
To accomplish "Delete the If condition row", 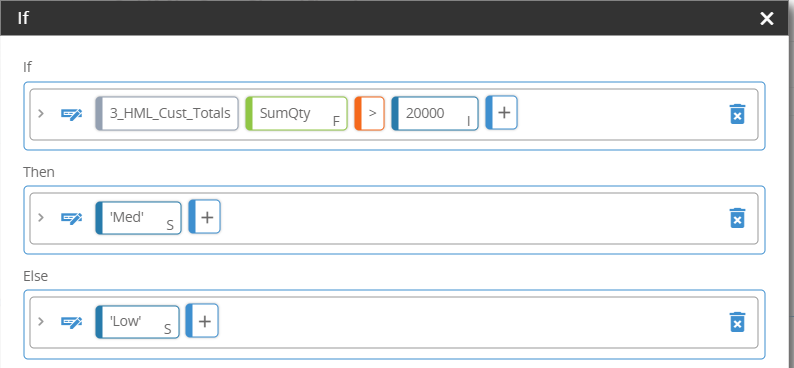I will [x=737, y=114].
